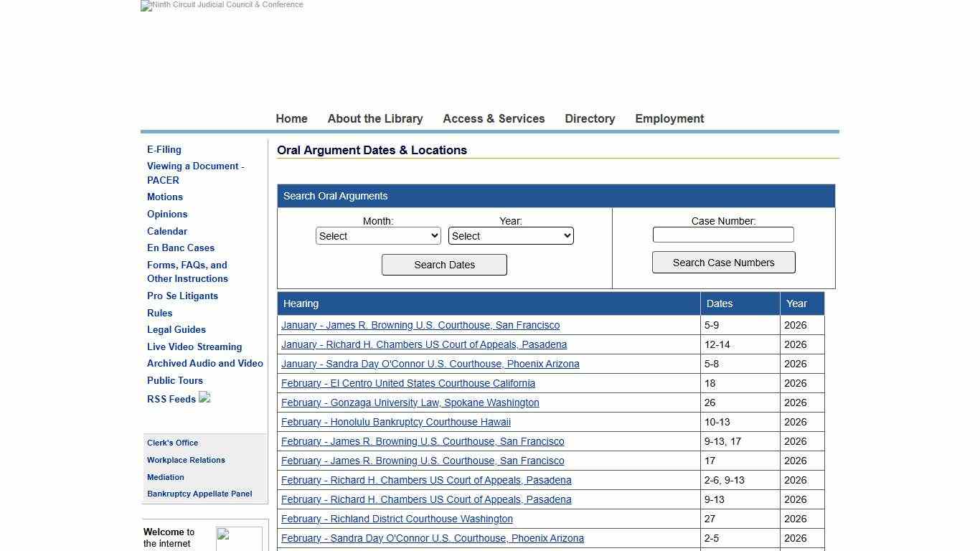
Task: Open February Honolulu Bankruptcy Courthouse Hawaii hearing
Action: pyautogui.click(x=395, y=422)
